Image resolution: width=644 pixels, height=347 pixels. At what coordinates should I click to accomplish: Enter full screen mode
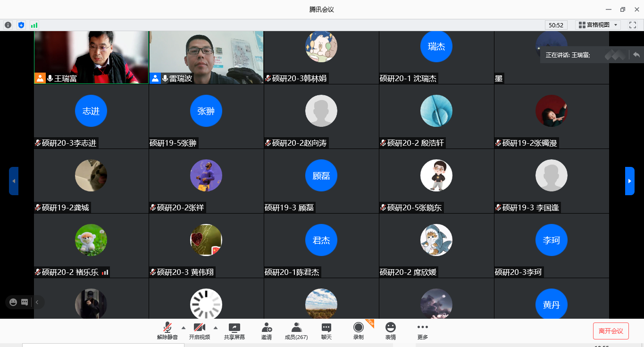click(632, 25)
